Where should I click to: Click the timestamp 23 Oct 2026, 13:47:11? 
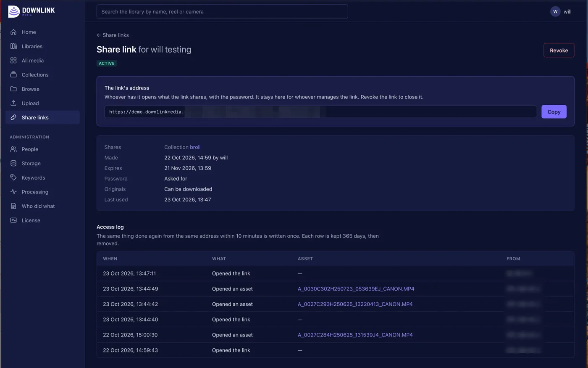click(129, 274)
